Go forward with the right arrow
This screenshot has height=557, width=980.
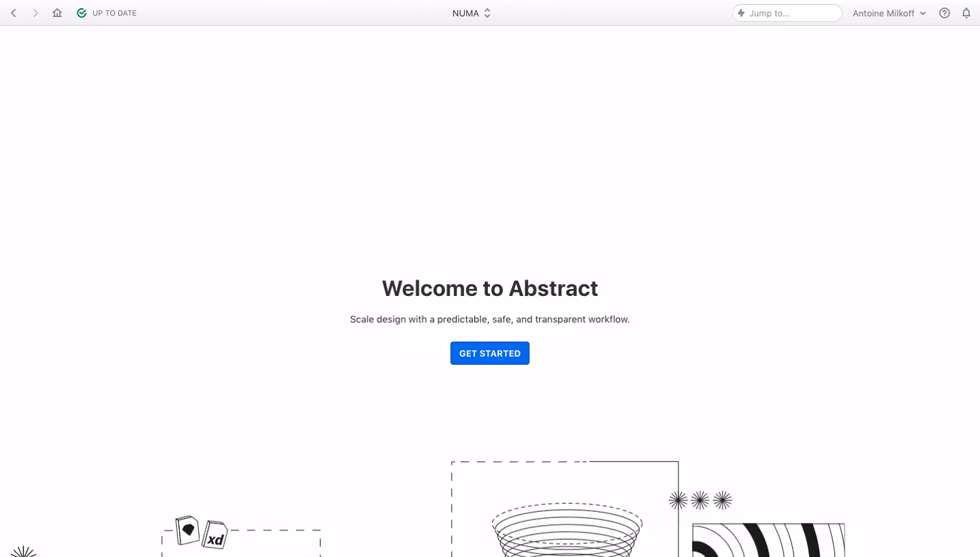(x=36, y=13)
